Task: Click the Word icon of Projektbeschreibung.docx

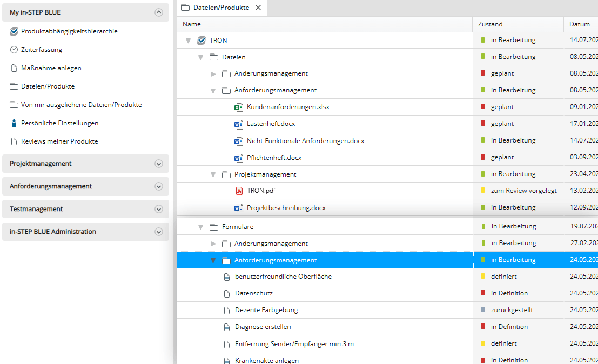Action: pos(238,207)
